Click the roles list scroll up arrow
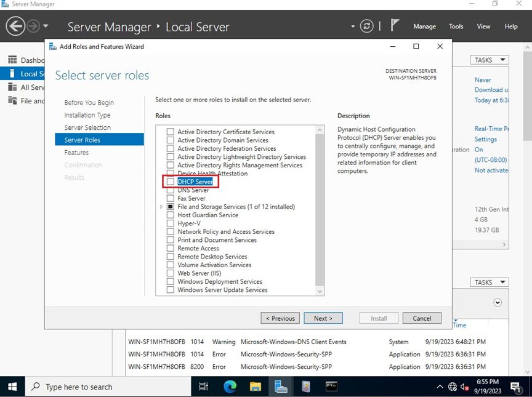This screenshot has height=397, width=532. (x=320, y=130)
